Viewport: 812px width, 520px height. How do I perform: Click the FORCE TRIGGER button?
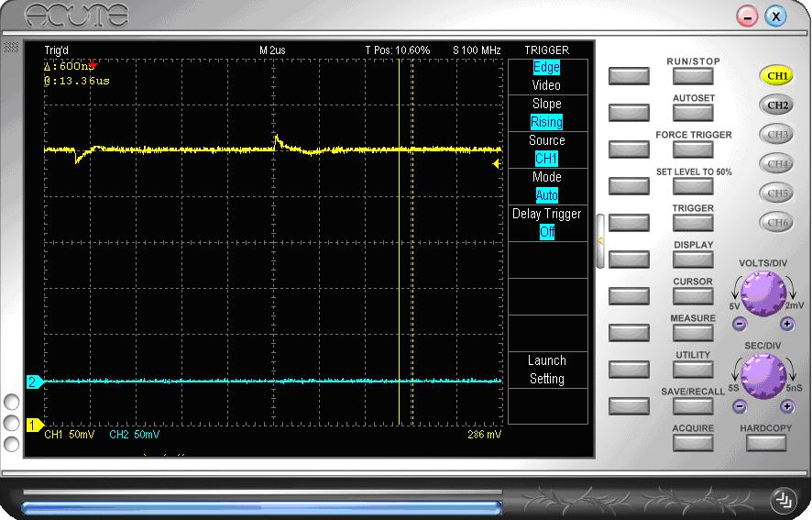coord(693,149)
